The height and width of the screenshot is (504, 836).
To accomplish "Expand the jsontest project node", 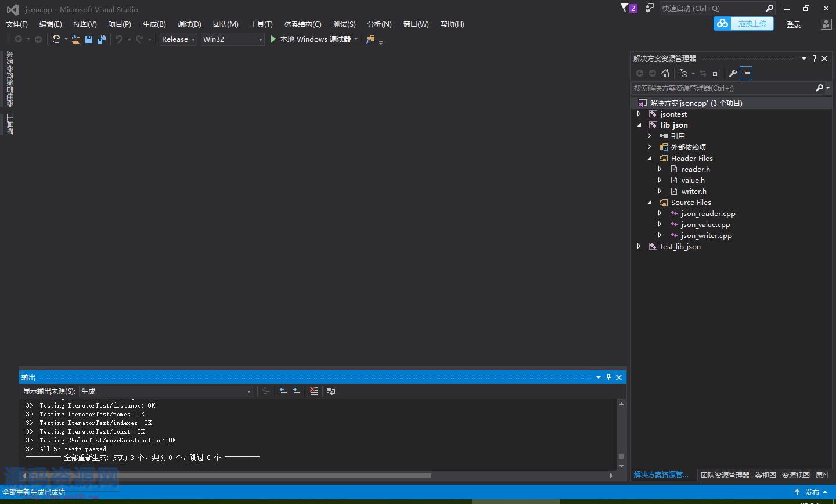I will point(639,114).
